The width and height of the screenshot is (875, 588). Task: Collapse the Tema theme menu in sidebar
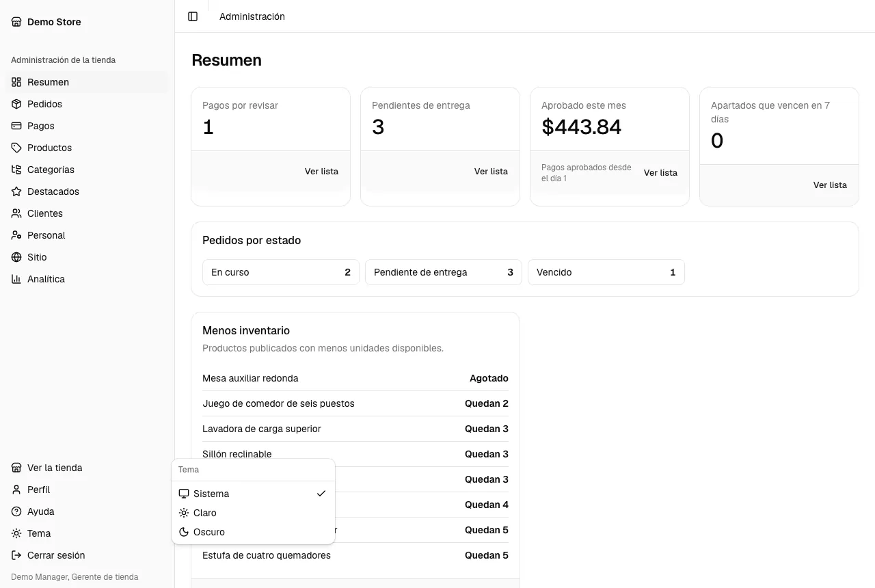[x=87, y=533]
